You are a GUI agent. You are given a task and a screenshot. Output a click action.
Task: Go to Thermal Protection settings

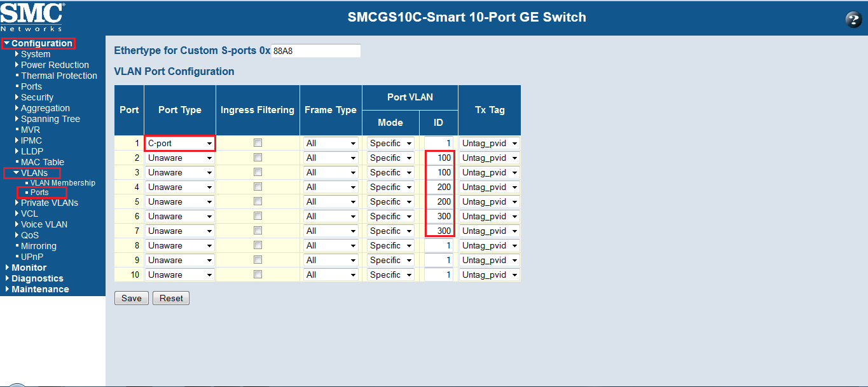59,76
